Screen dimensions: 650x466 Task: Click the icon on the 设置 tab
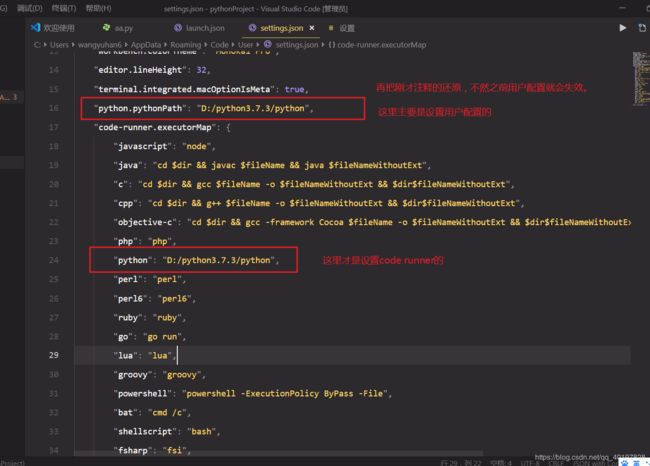[331, 28]
